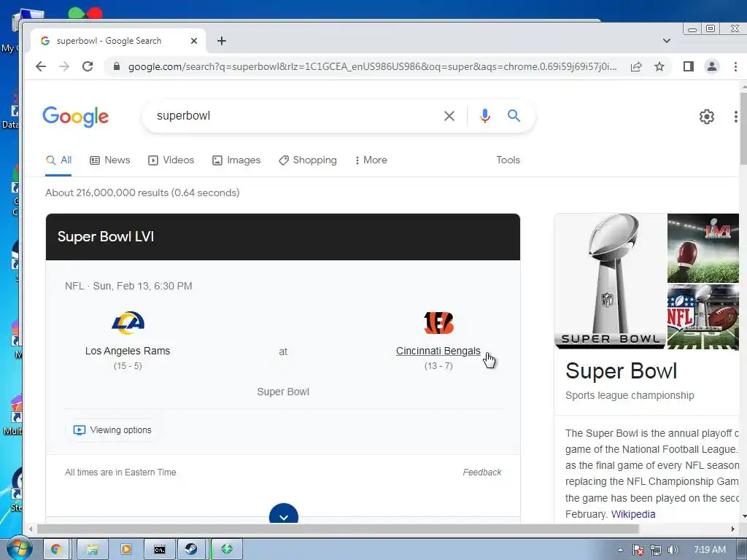This screenshot has width=747, height=560.
Task: Click the padlock site info icon
Action: pos(116,66)
